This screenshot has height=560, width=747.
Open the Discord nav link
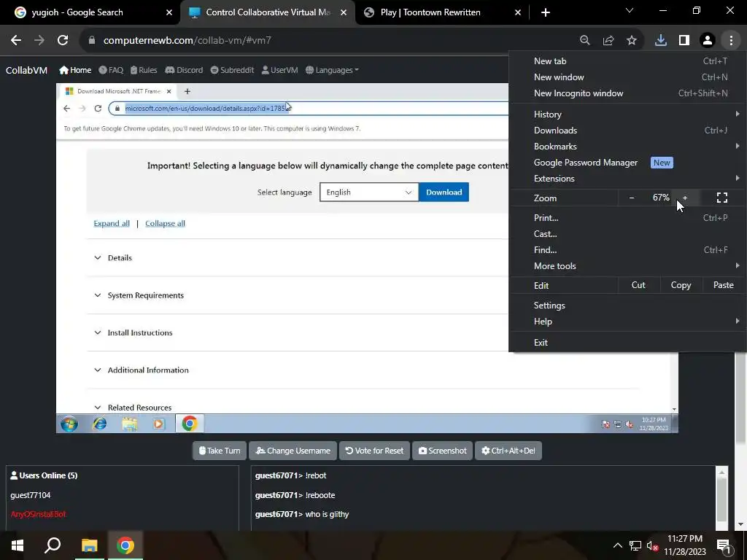pos(184,71)
